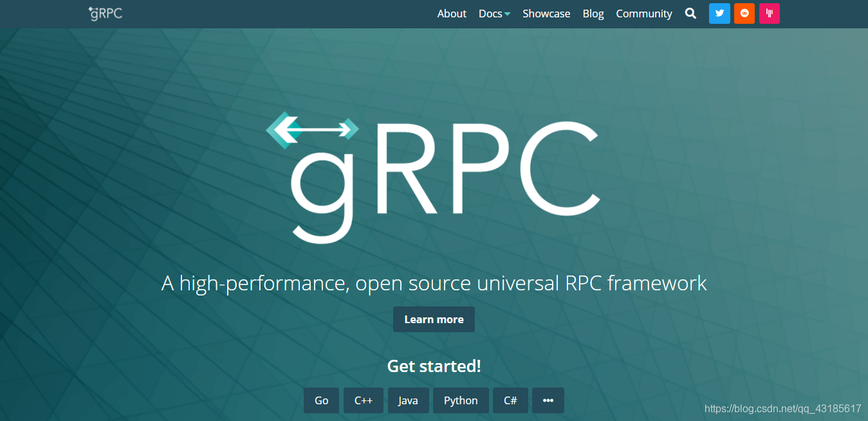Select the C# quick start button
Screen dimensions: 868x421
511,400
